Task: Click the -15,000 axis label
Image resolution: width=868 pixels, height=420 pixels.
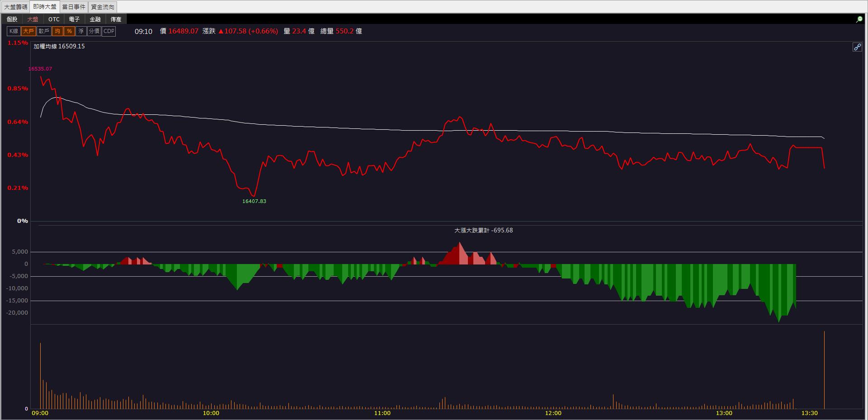Action: (17, 301)
